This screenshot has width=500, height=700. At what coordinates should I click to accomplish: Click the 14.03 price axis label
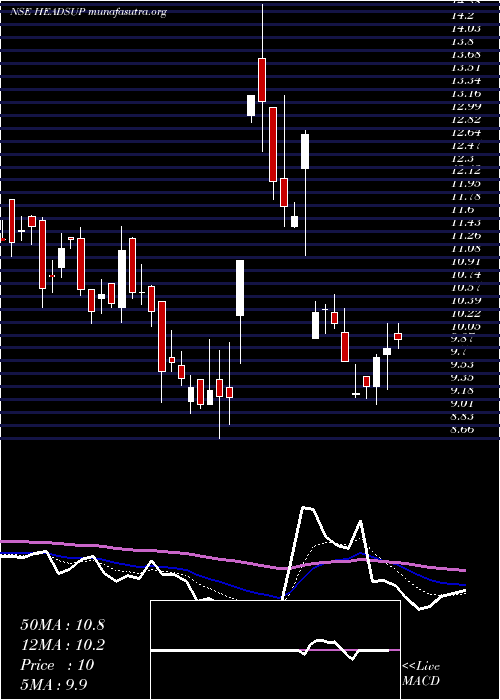pos(466,28)
